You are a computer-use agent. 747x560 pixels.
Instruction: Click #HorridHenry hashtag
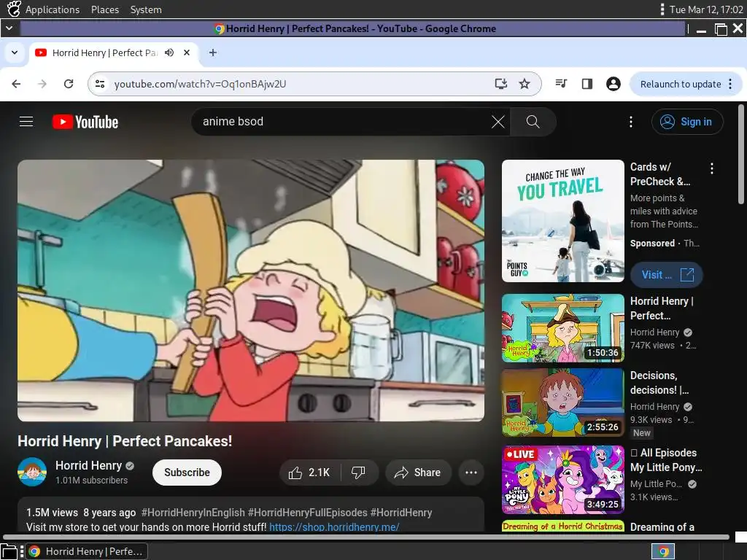(x=401, y=513)
